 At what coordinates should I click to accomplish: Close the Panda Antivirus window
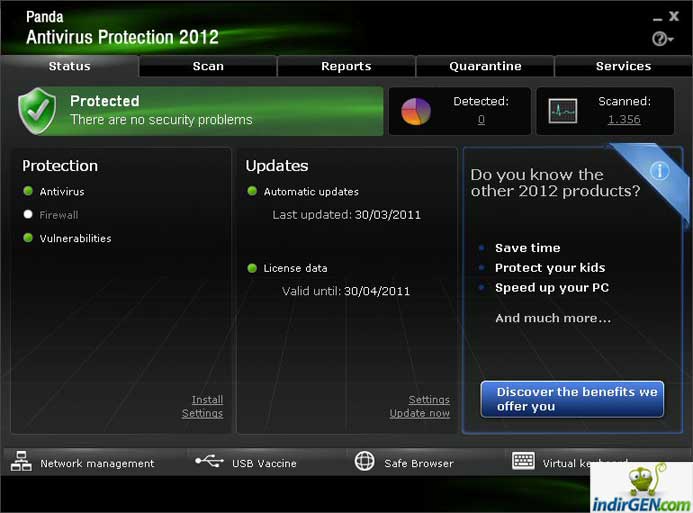coord(674,17)
